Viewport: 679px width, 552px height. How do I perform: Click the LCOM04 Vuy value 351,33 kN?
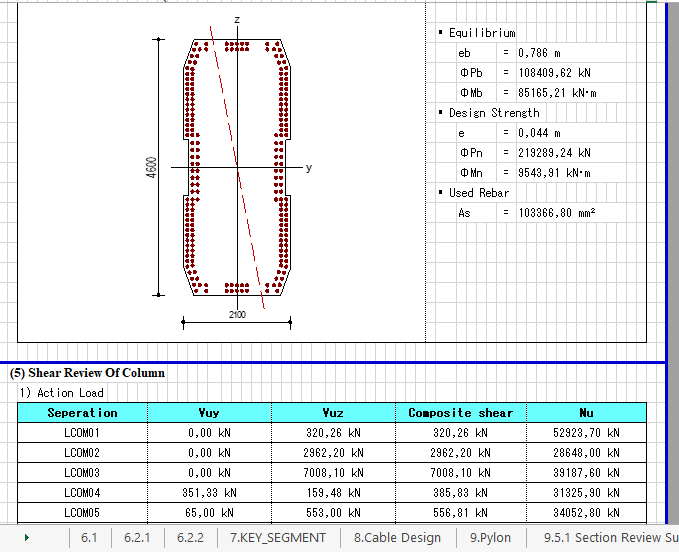pyautogui.click(x=209, y=492)
